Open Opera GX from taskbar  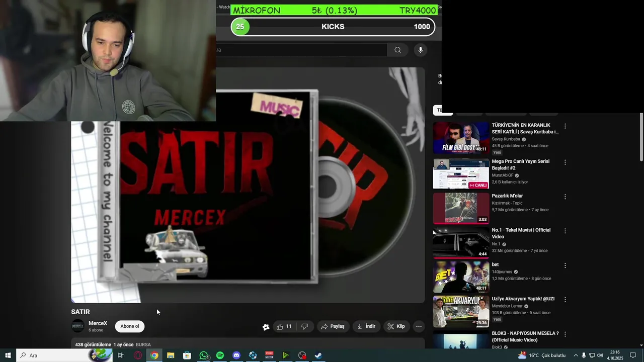click(138, 355)
